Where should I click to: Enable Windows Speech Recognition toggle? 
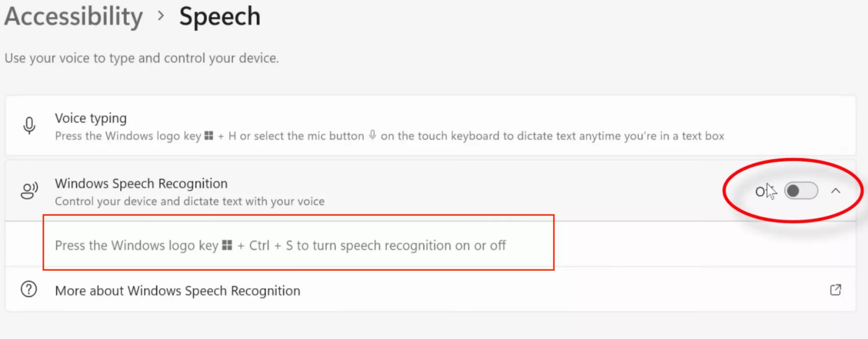800,191
